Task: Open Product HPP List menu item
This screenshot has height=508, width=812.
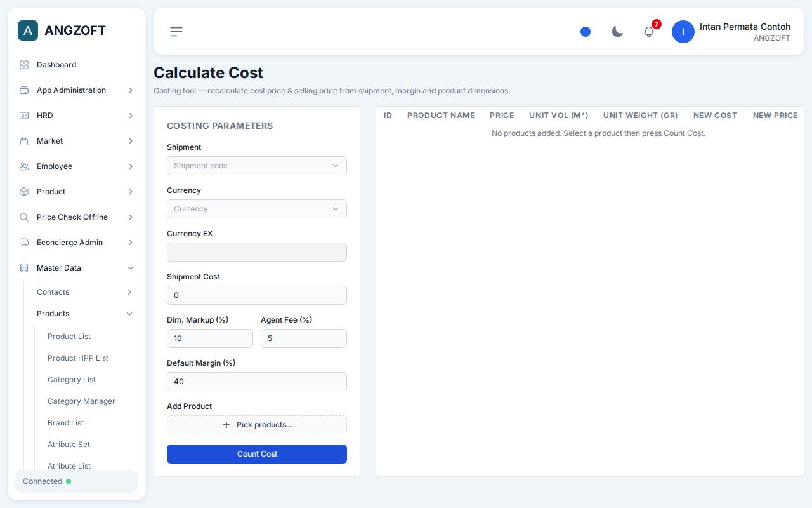Action: (78, 358)
